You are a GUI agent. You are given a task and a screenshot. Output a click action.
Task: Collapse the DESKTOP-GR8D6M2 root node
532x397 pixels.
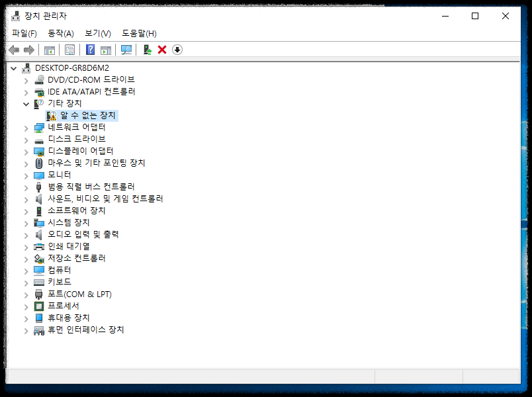coord(14,69)
